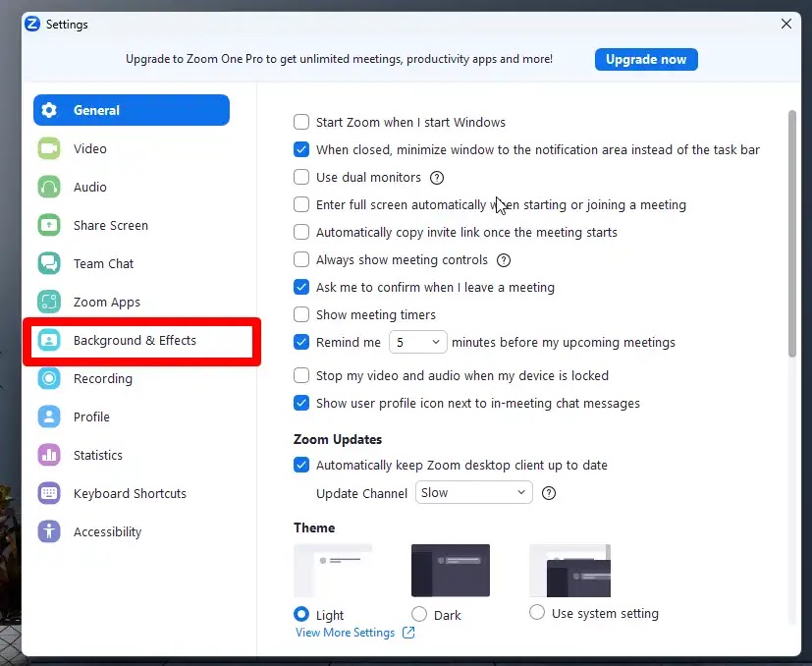This screenshot has width=812, height=666.
Task: Click the Share Screen icon
Action: coord(49,226)
